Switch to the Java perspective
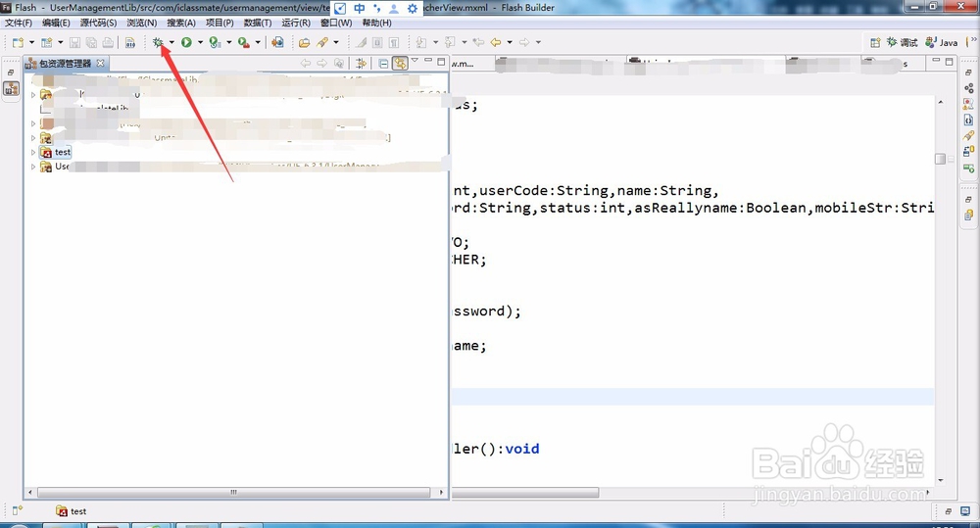980x528 pixels. point(942,42)
